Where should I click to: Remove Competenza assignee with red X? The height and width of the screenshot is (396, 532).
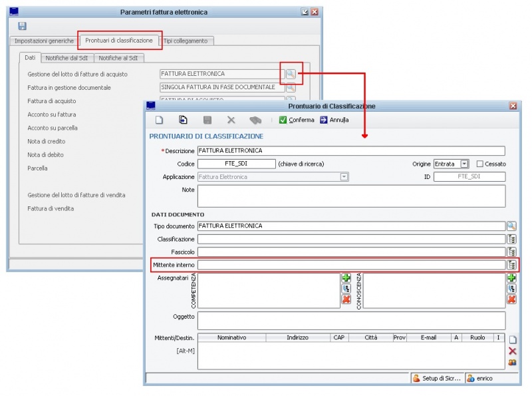(346, 299)
